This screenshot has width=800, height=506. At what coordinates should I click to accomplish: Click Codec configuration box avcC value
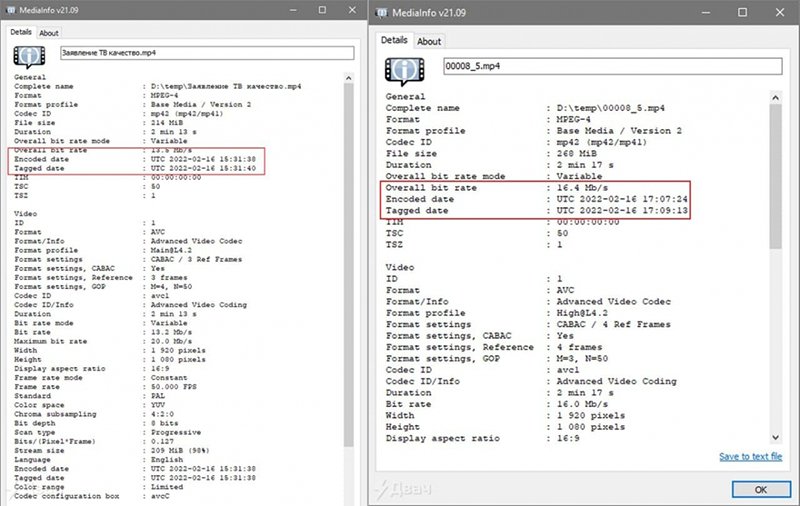pos(160,496)
